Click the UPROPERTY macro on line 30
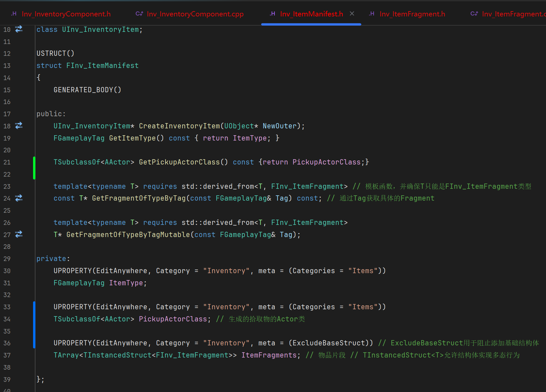The image size is (546, 392). (x=73, y=271)
